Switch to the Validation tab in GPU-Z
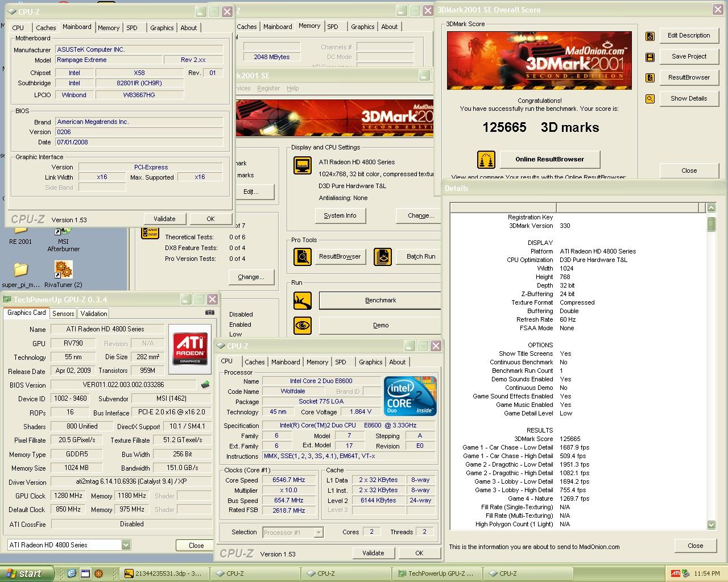The width and height of the screenshot is (728, 582). (94, 314)
